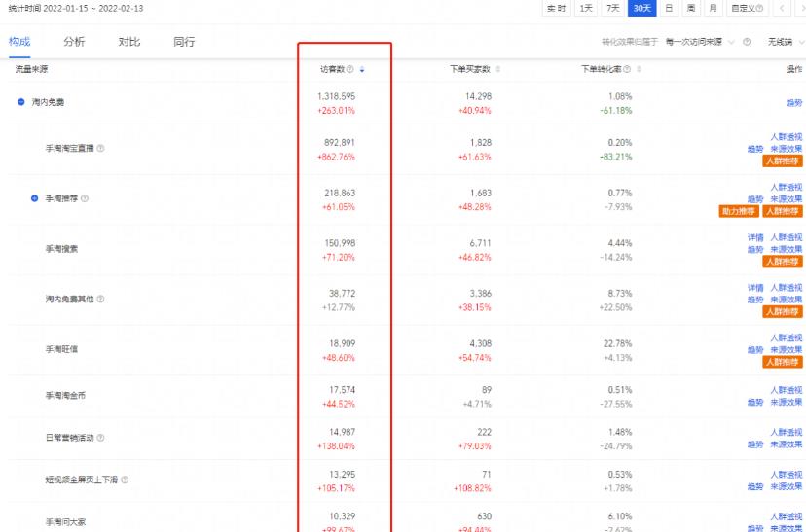Open 趋势 link for 手淘淘宝直播
Screen dimensions: 806x532
(x=755, y=149)
